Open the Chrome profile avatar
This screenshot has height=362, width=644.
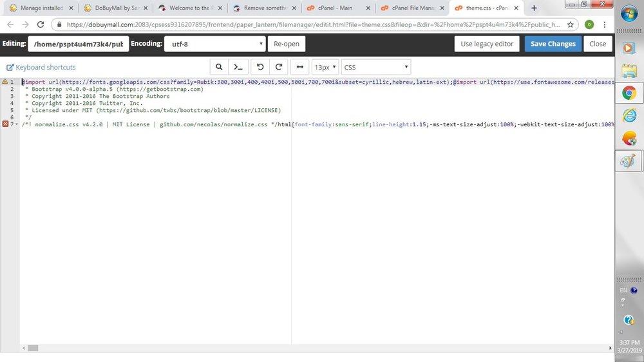(589, 24)
